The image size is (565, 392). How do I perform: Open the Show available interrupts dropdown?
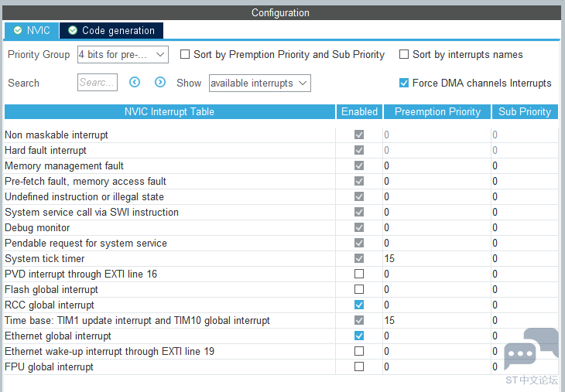coord(259,83)
